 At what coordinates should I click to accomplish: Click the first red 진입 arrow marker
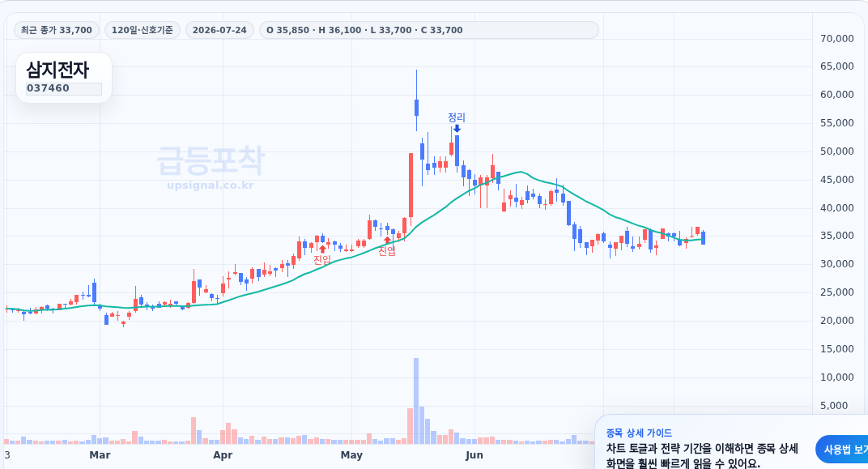322,249
